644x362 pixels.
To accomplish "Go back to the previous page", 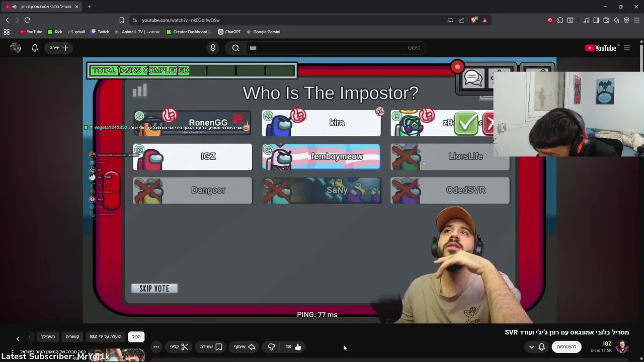I will point(7,20).
